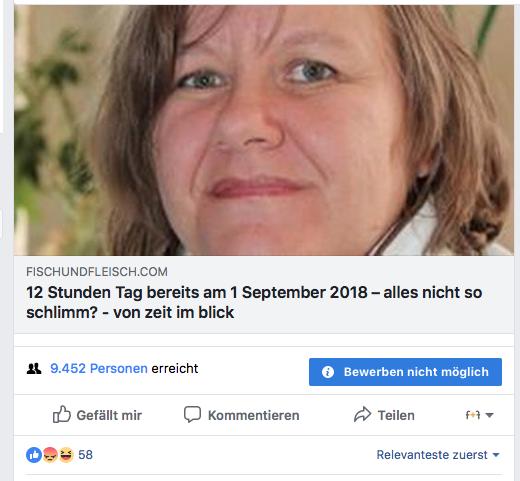Click the Gefällt mir button label
Viewport: 520px width, 481px height.
[109, 415]
